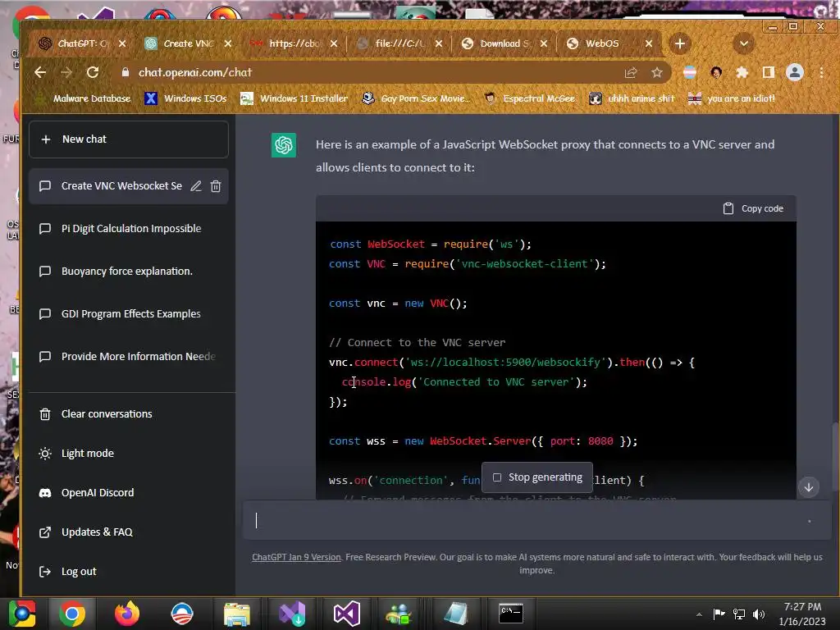Click the address bar URL

pos(195,72)
